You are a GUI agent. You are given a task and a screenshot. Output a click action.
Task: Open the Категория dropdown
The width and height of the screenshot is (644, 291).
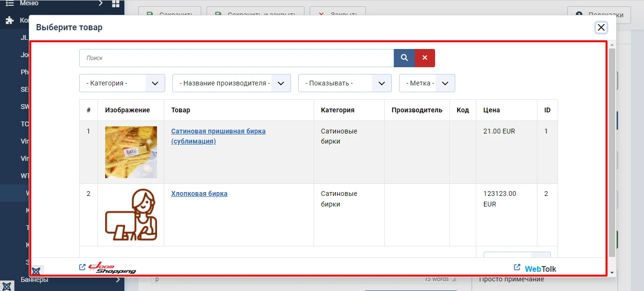coord(122,83)
